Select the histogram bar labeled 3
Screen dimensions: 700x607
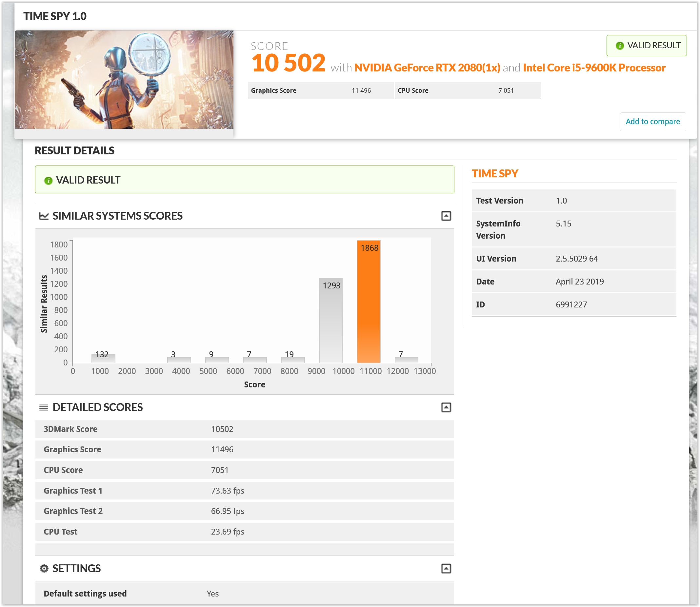179,360
